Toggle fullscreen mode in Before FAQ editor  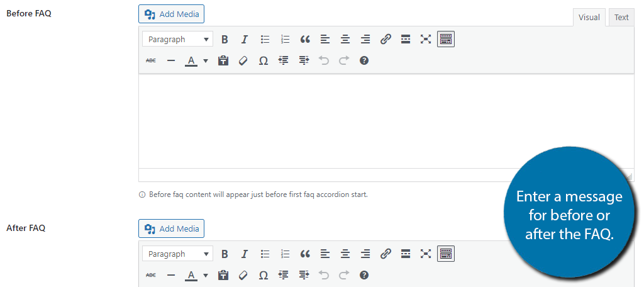point(426,39)
